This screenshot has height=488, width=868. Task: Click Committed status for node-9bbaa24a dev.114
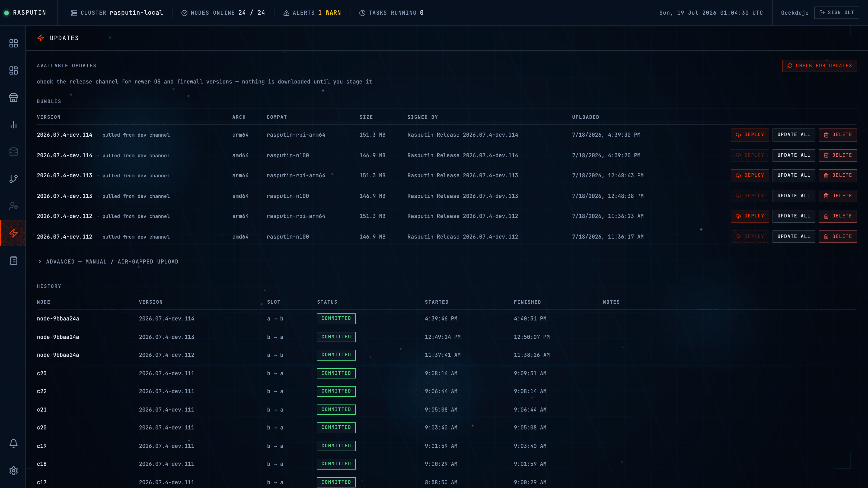click(x=336, y=319)
